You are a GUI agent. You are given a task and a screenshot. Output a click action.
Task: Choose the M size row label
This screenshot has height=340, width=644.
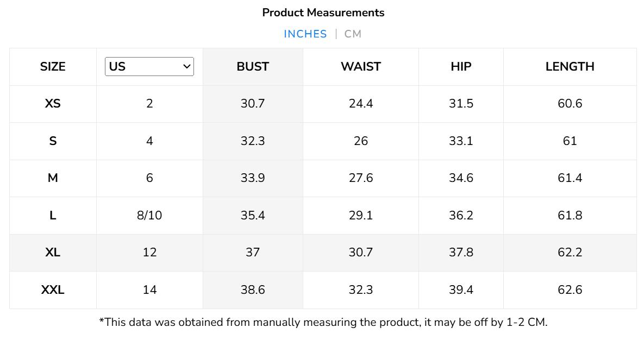(x=53, y=178)
